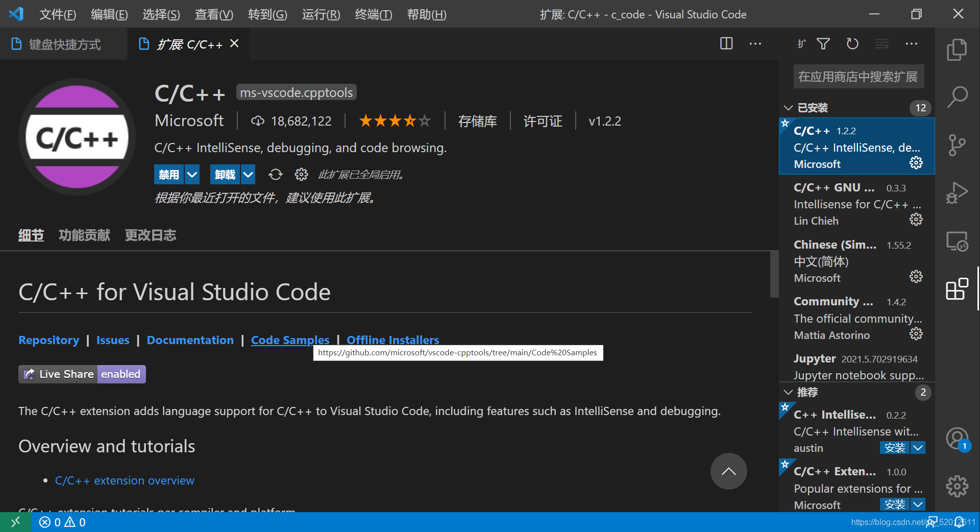The width and height of the screenshot is (980, 532).
Task: Open the Manage gear in activity bar
Action: 957,486
